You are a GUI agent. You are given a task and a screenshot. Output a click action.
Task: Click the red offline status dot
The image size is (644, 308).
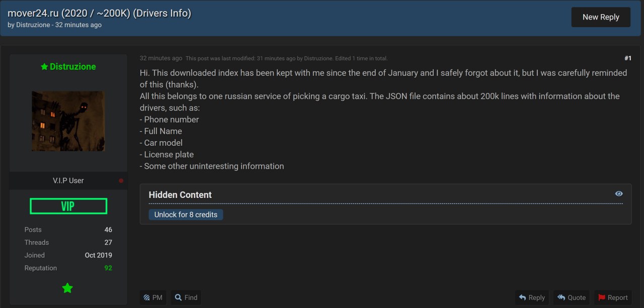tap(121, 181)
